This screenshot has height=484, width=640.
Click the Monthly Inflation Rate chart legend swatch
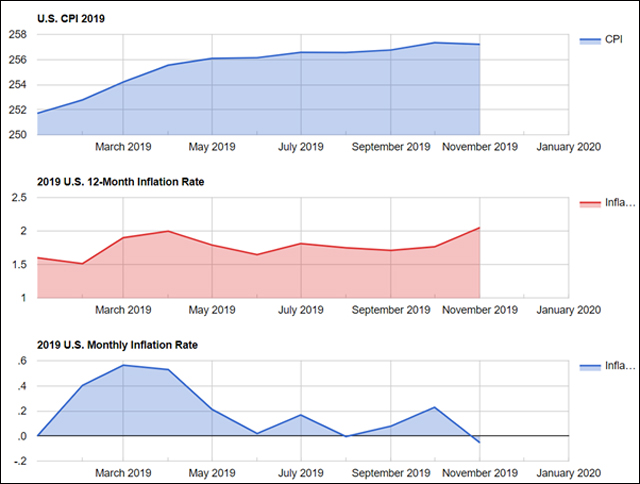pos(590,367)
